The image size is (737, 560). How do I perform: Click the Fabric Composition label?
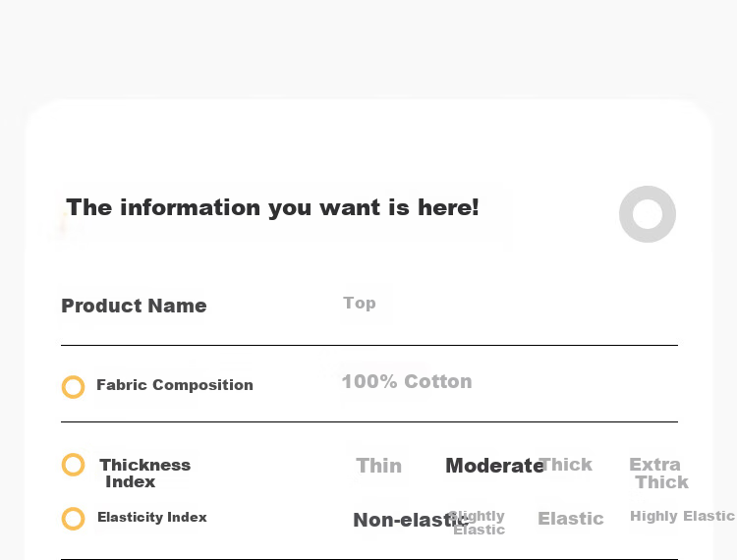point(175,385)
